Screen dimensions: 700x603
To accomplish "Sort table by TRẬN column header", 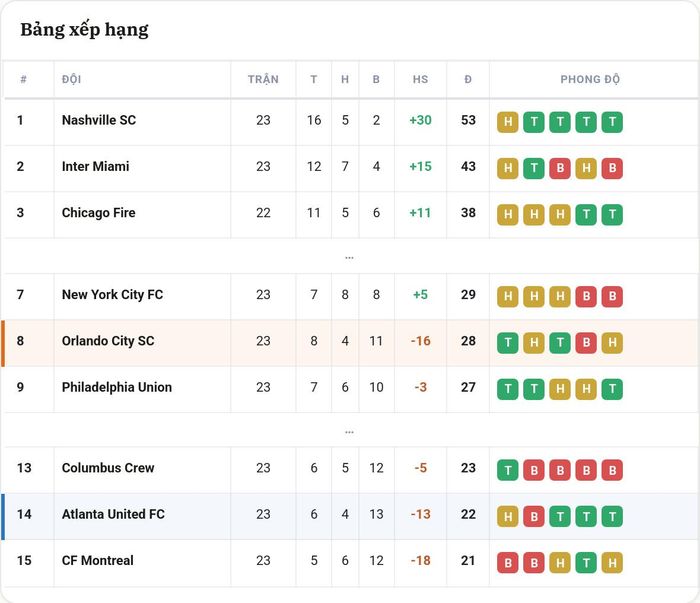I will click(263, 79).
